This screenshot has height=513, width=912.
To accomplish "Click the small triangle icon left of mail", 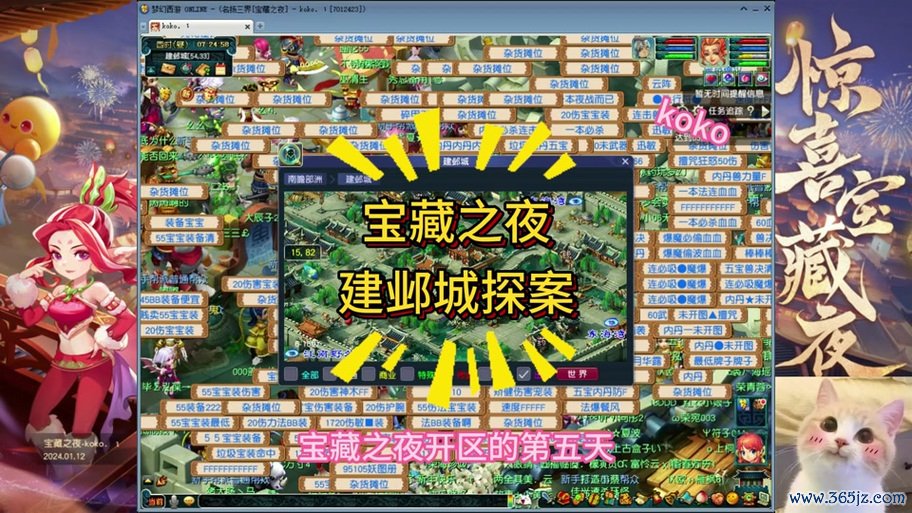I will tap(151, 70).
